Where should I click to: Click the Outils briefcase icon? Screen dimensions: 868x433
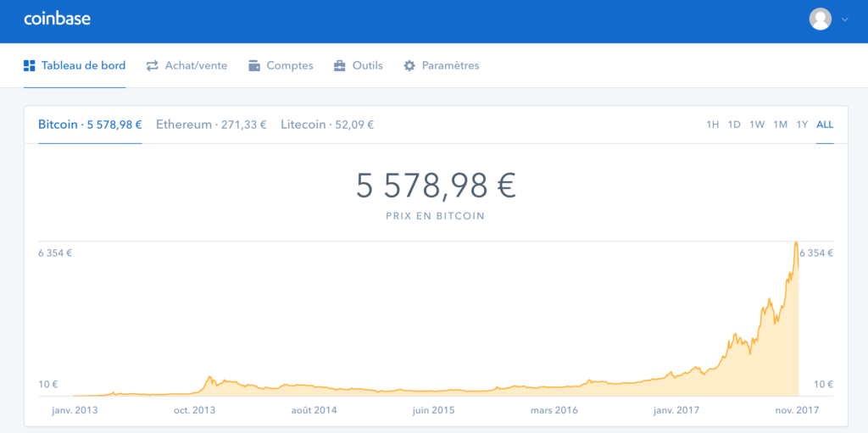(339, 66)
